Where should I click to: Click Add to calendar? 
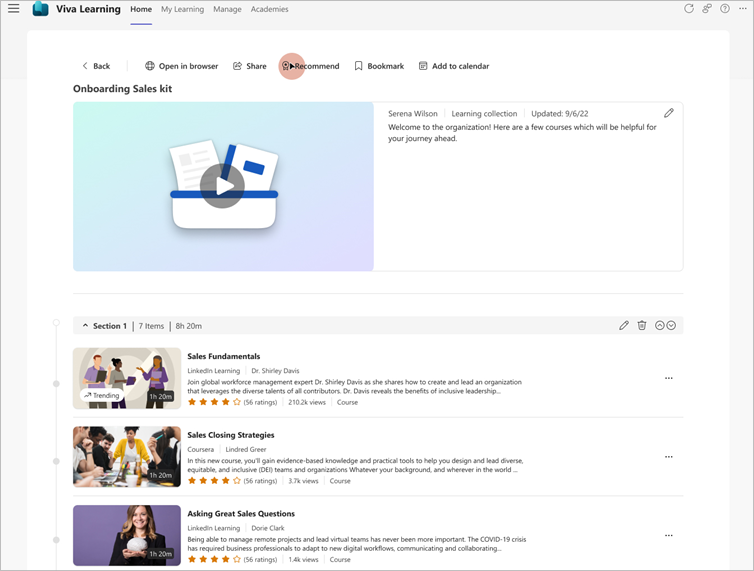coord(453,66)
